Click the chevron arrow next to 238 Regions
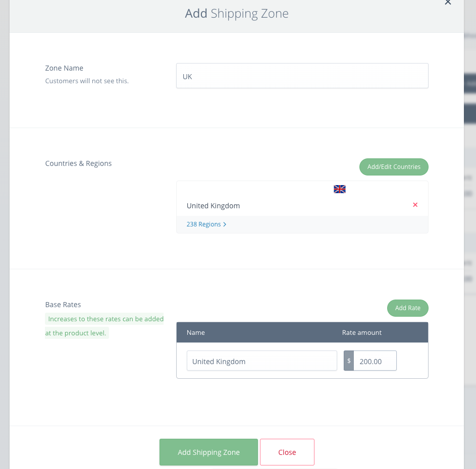This screenshot has width=476, height=469. (225, 224)
